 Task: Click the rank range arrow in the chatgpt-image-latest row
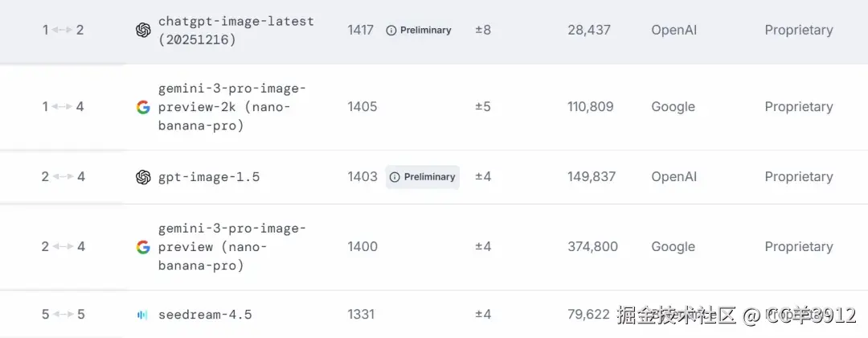[x=63, y=31]
